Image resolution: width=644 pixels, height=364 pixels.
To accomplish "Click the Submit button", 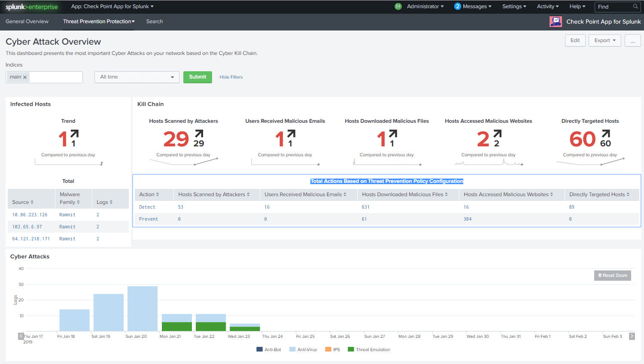I will [x=197, y=77].
